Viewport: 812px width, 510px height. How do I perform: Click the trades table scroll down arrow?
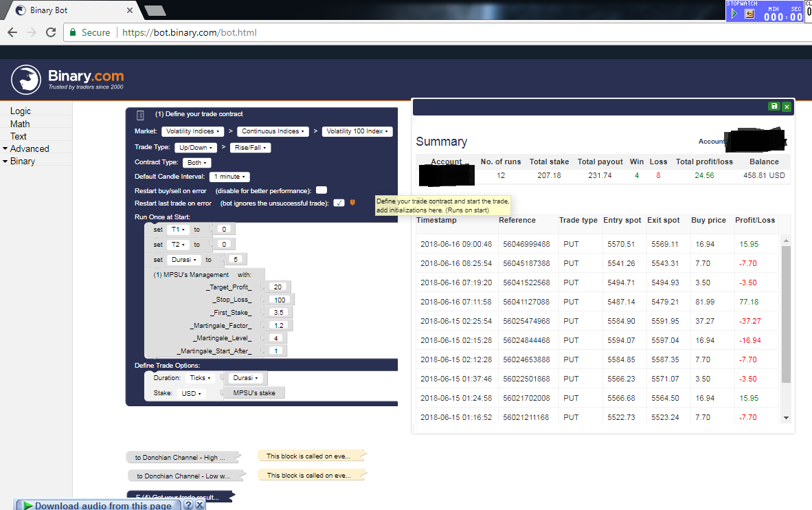(786, 418)
